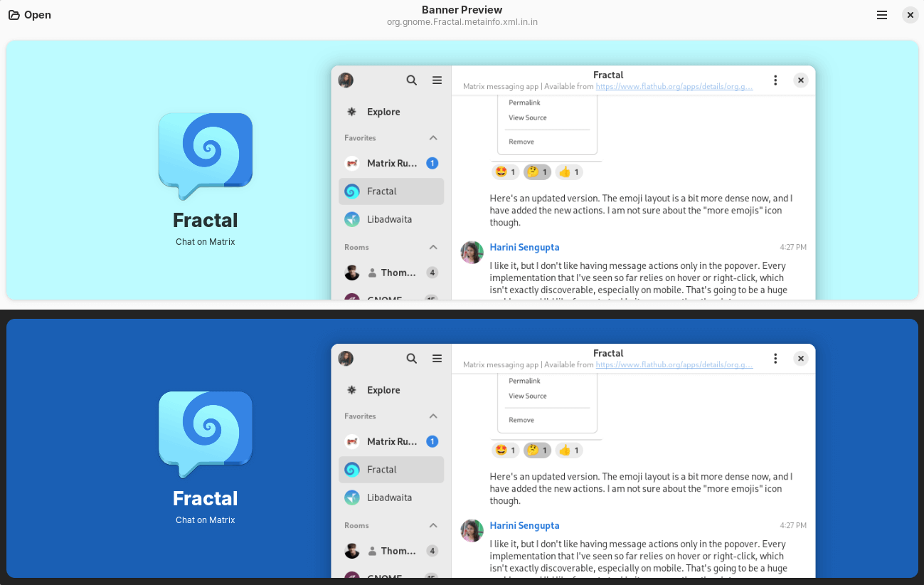
Task: Open the three-dot room menu in the light banner
Action: click(776, 80)
